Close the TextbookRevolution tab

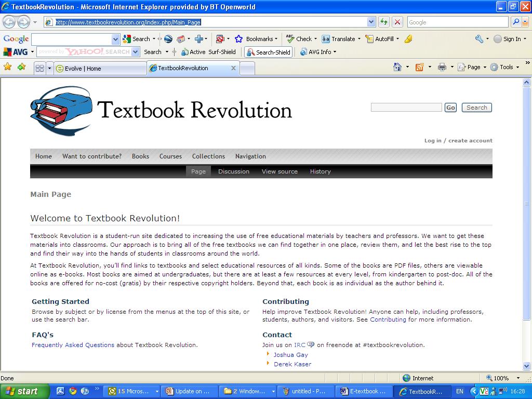233,68
